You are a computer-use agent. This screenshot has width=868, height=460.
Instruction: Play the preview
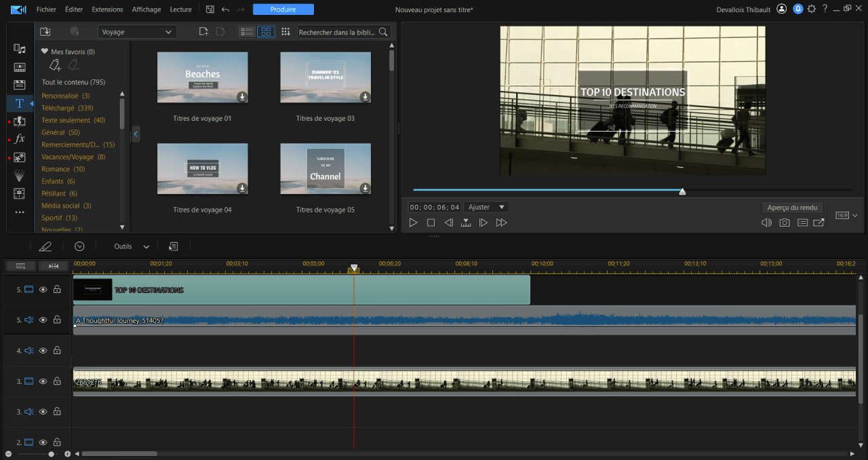point(414,223)
